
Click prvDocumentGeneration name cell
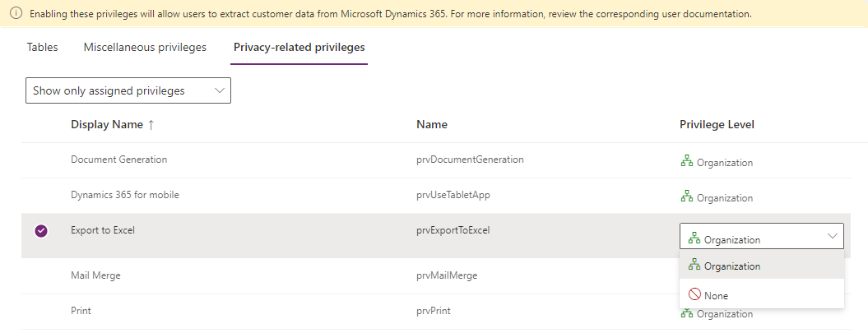[470, 160]
